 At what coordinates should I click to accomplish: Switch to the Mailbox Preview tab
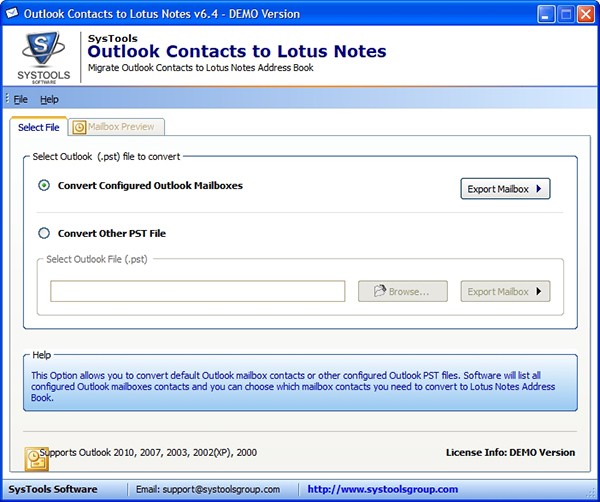[x=119, y=127]
